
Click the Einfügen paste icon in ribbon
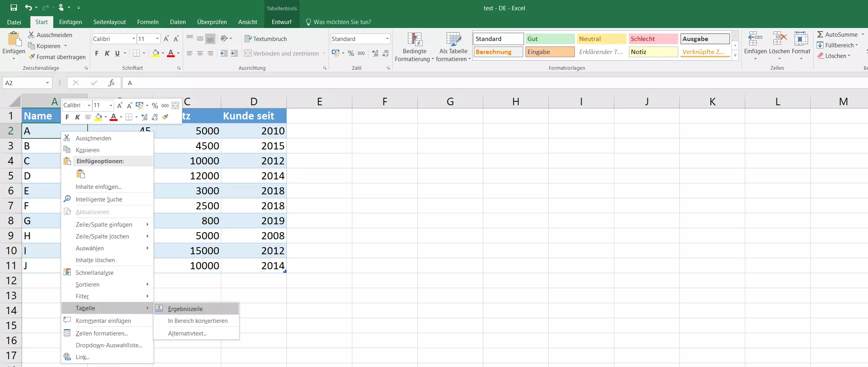tap(14, 39)
